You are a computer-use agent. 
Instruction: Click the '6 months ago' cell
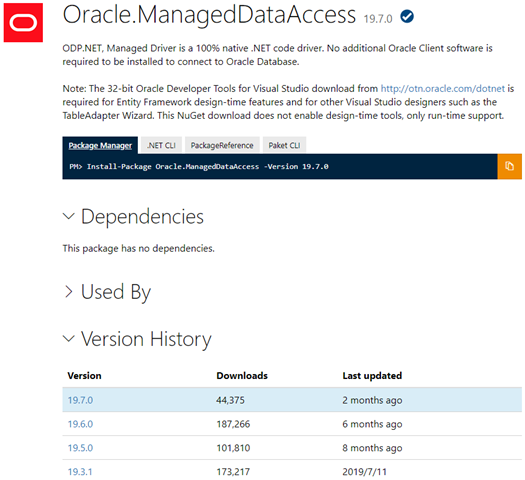click(x=372, y=424)
